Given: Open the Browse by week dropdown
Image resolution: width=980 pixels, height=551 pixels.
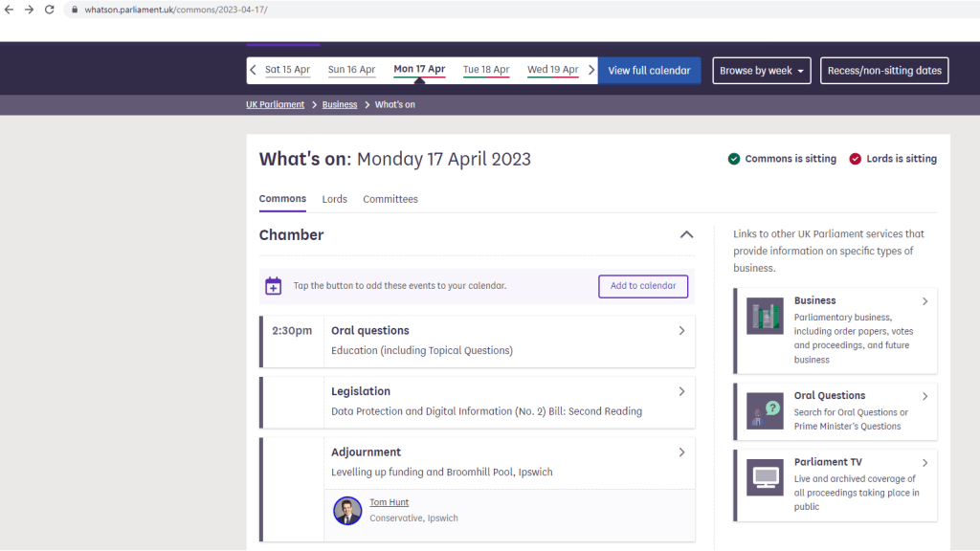Looking at the screenshot, I should (x=762, y=71).
